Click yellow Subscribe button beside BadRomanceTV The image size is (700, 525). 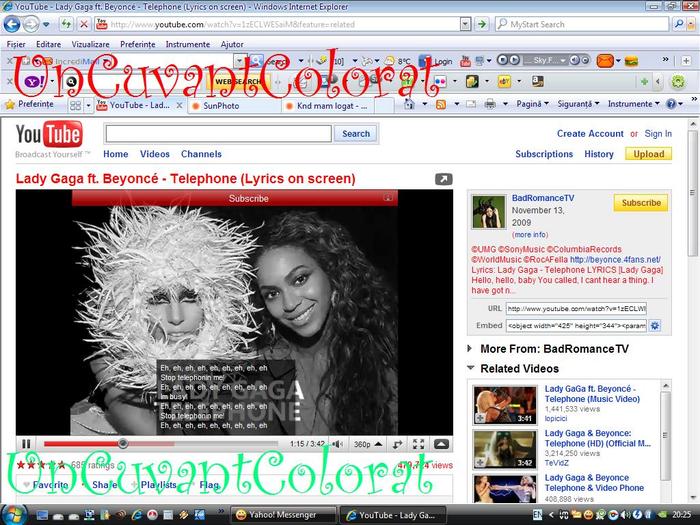tap(641, 203)
